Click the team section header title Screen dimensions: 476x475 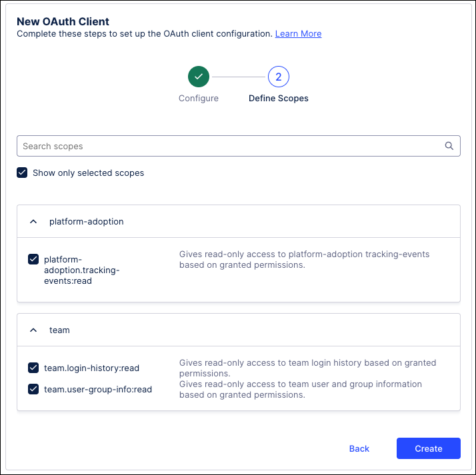coord(59,330)
